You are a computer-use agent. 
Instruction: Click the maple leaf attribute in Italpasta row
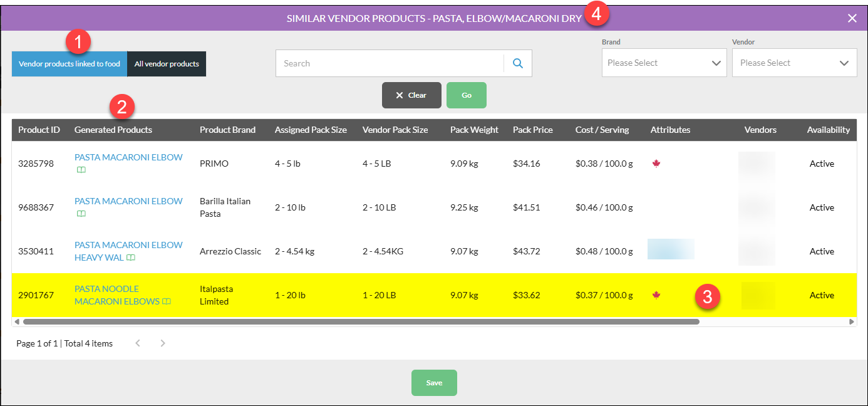tap(656, 295)
